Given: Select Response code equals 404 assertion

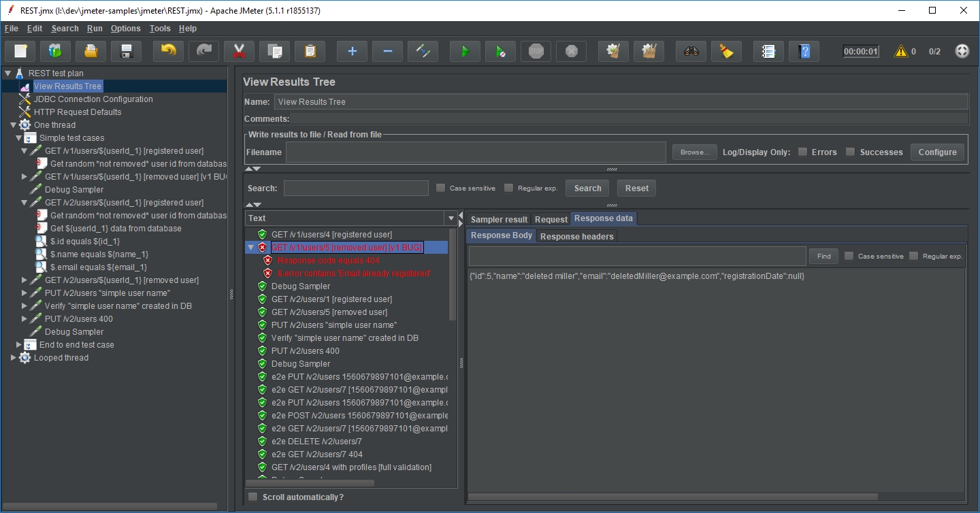Looking at the screenshot, I should point(329,261).
